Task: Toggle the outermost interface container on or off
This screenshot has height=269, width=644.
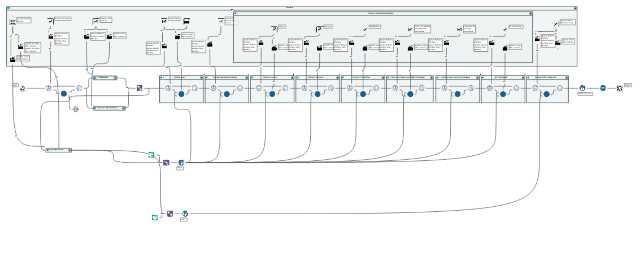Action: coord(9,8)
